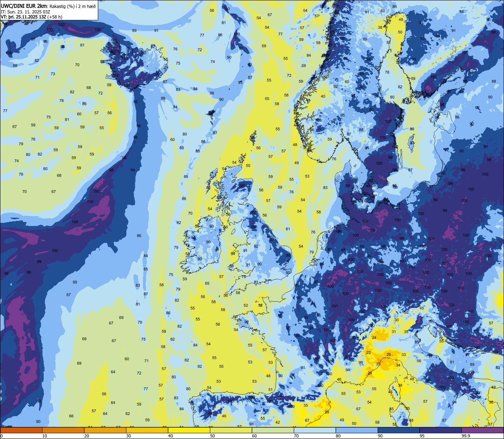The width and height of the screenshot is (504, 439).
Task: Click the humidity value '45' on the map
Action: [x=422, y=308]
